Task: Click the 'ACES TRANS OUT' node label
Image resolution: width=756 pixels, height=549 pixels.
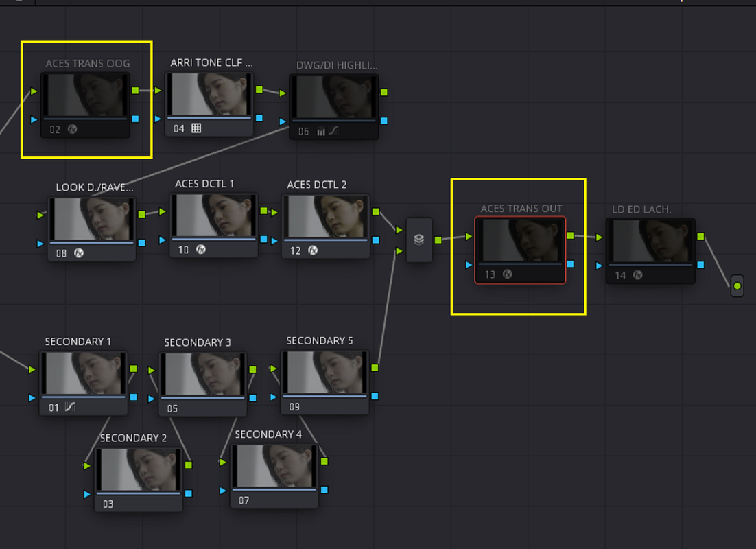Action: [x=521, y=209]
